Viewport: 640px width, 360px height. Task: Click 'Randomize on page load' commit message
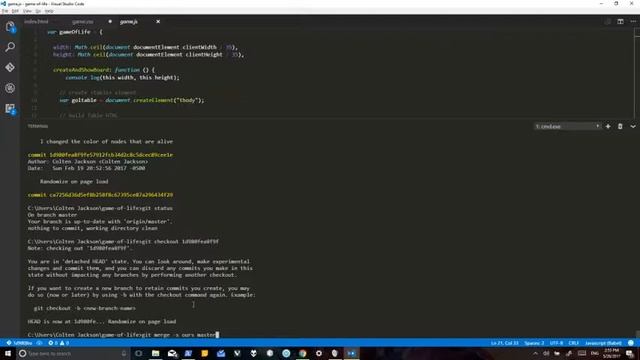[74, 181]
